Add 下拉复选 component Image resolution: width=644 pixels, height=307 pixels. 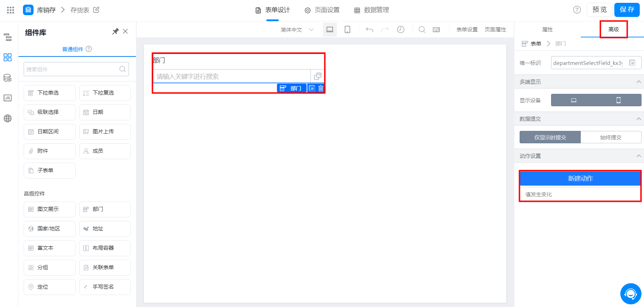pyautogui.click(x=105, y=93)
